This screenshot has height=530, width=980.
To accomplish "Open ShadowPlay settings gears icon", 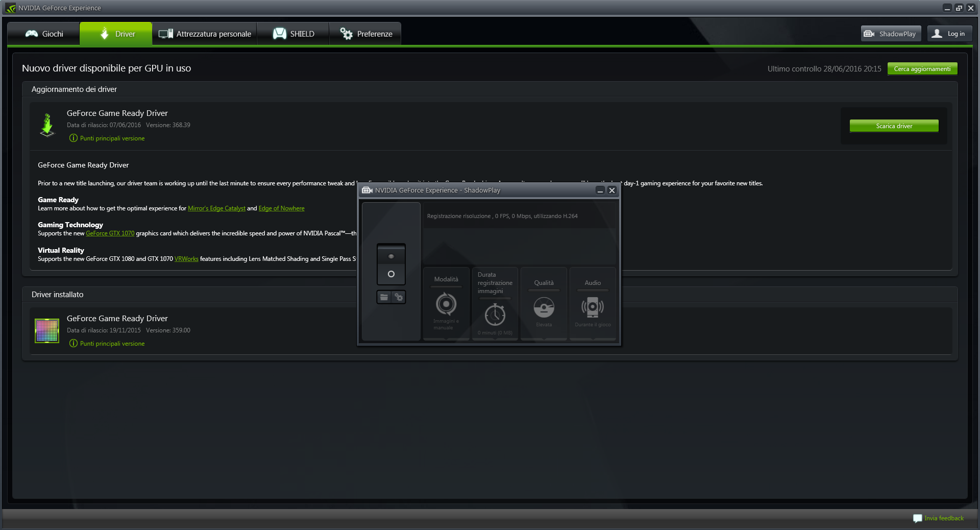I will pos(399,297).
